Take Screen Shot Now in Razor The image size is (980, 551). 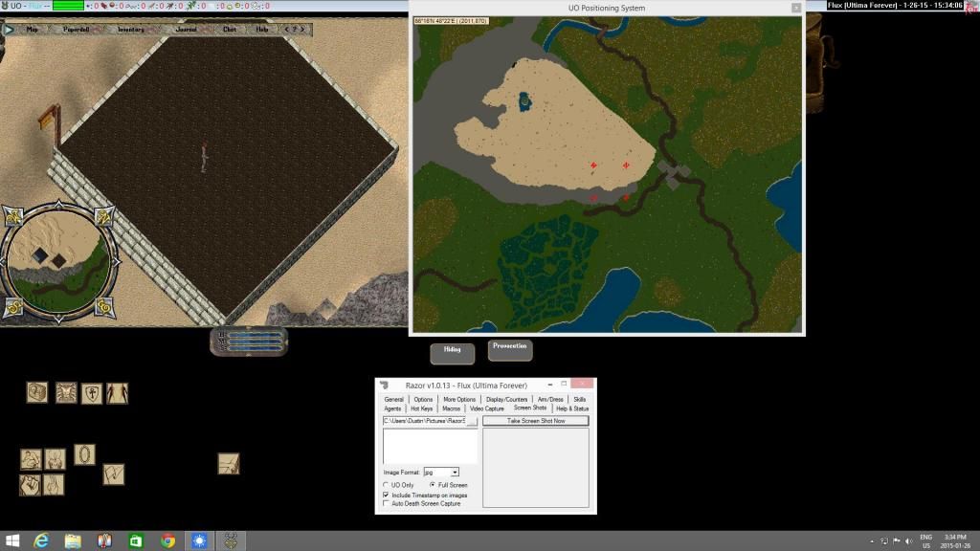(536, 421)
